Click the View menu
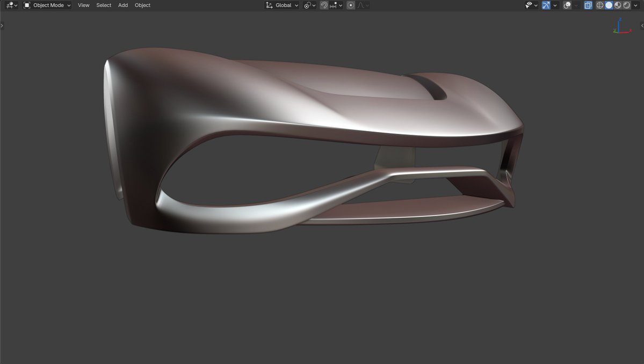Viewport: 644px width, 364px height. coord(83,5)
